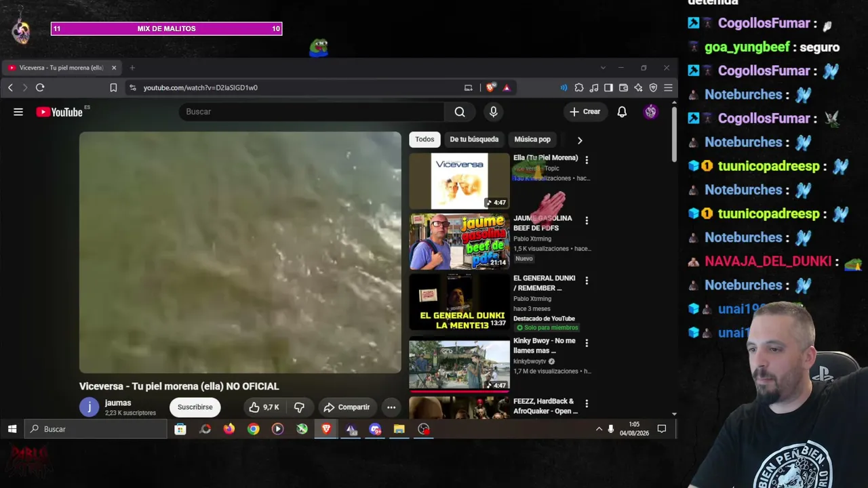Show hidden system tray icons

click(599, 429)
